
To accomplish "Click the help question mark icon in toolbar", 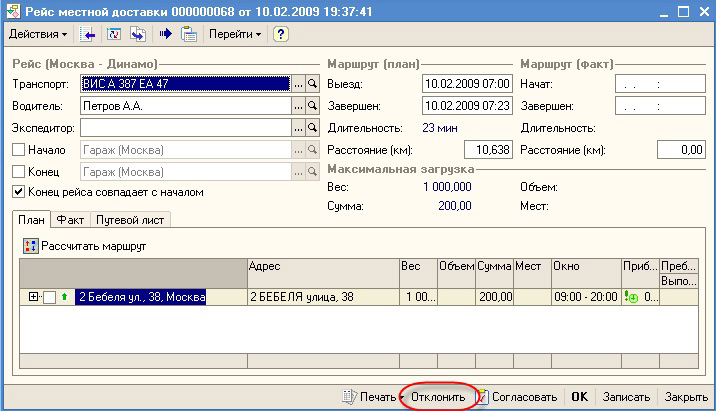I will click(281, 35).
